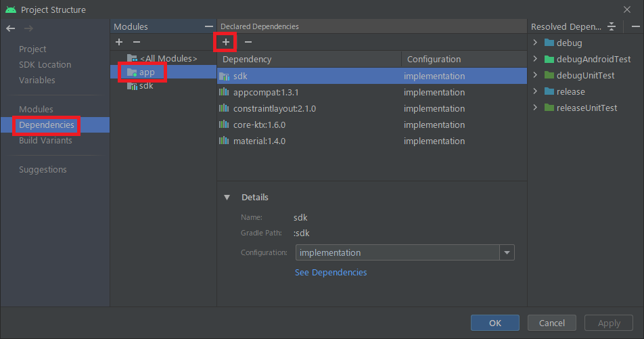644x339 pixels.
Task: Collapse the Details section triangle
Action: coord(227,197)
